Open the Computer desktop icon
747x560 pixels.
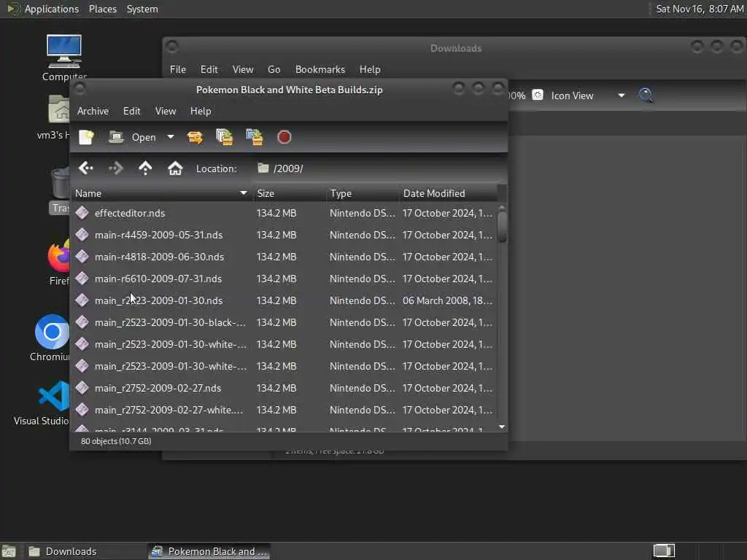pos(64,58)
